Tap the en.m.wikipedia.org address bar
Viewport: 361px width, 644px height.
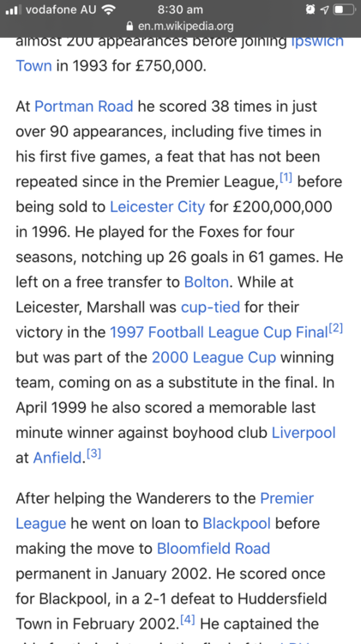pos(180,27)
